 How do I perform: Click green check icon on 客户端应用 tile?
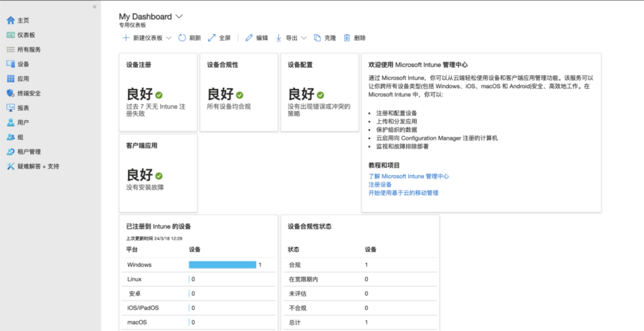tap(159, 176)
